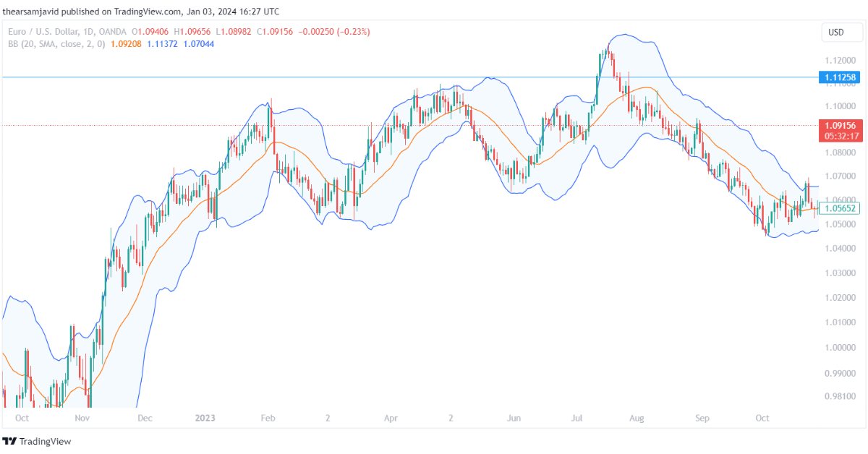Click the red current price label 1.09156
This screenshot has width=868, height=454.
pos(841,126)
